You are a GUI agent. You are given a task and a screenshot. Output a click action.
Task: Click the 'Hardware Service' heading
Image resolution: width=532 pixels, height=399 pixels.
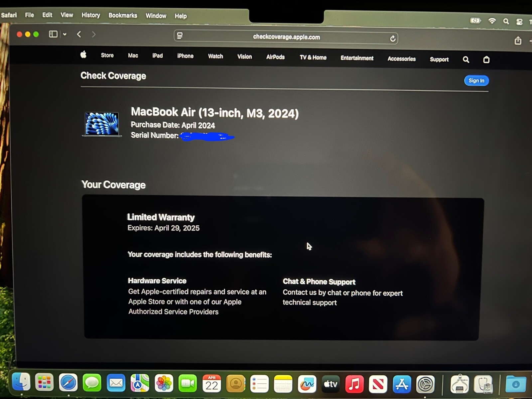pos(157,281)
